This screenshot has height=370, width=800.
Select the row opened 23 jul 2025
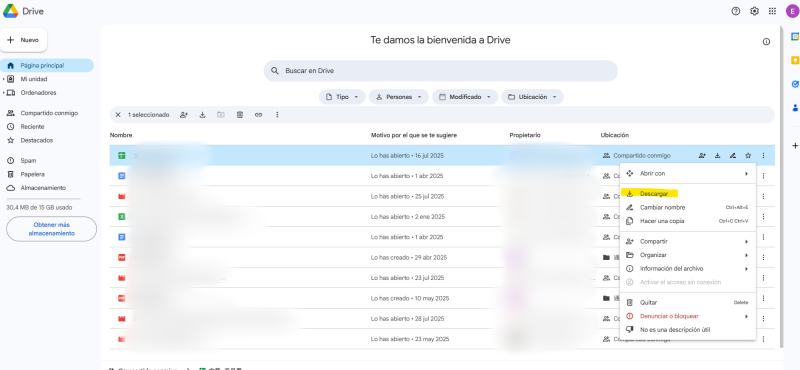(x=442, y=278)
